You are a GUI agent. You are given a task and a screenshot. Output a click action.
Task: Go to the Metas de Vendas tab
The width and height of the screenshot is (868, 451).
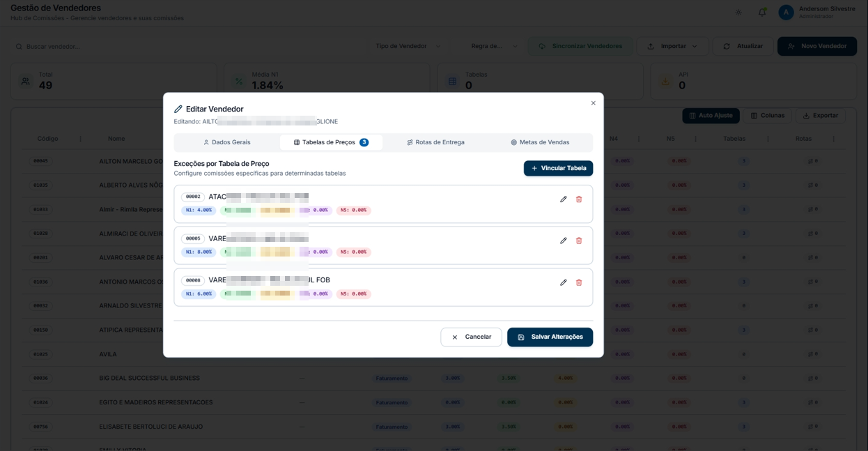coord(540,142)
